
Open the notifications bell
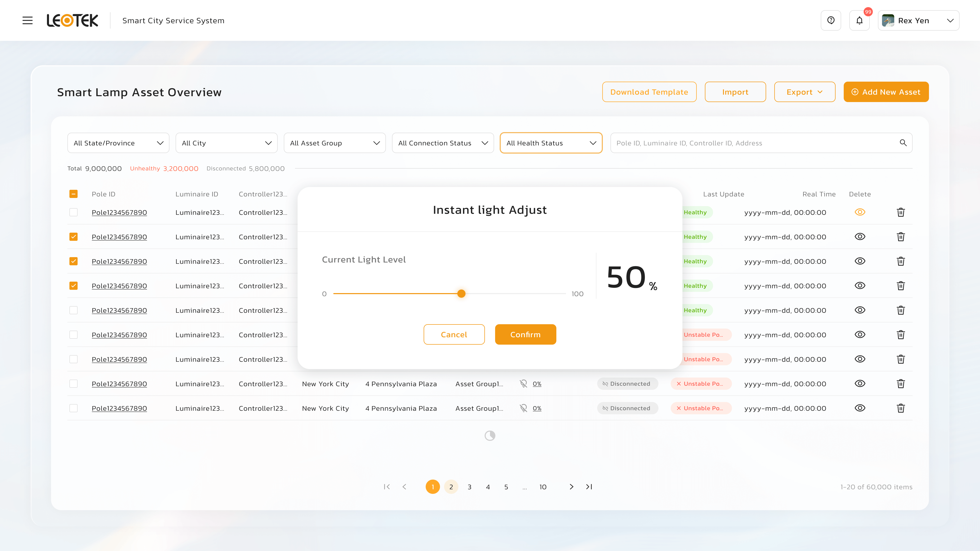click(x=859, y=20)
